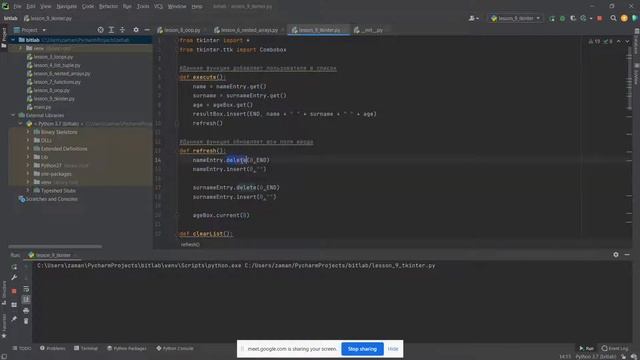The height and width of the screenshot is (360, 640).
Task: Run with Coverage icon in top toolbar
Action: click(x=573, y=18)
